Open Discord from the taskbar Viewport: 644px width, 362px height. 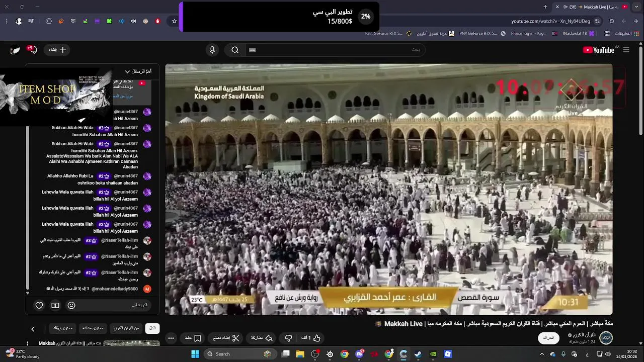[x=359, y=354]
